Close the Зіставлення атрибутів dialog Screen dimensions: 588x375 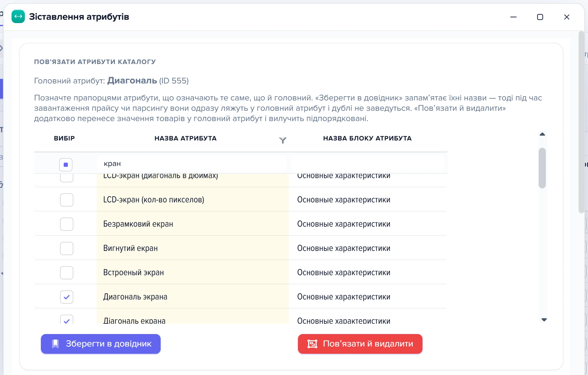[566, 17]
